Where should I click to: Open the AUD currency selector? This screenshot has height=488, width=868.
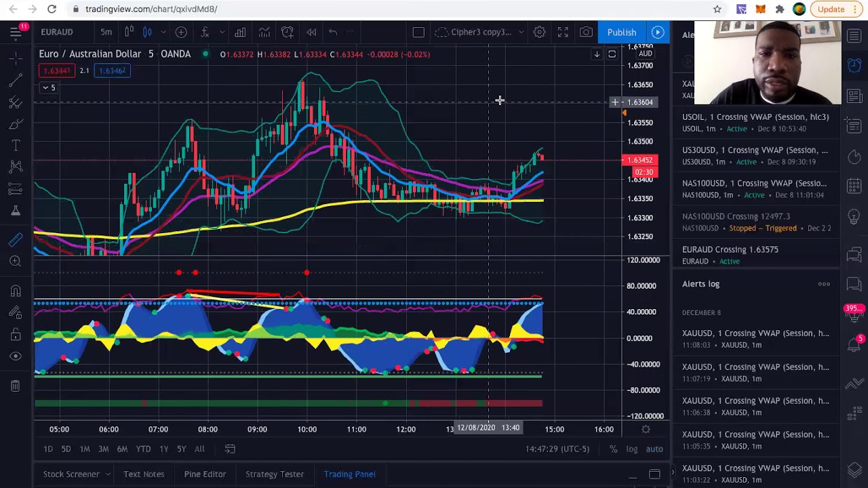click(645, 54)
